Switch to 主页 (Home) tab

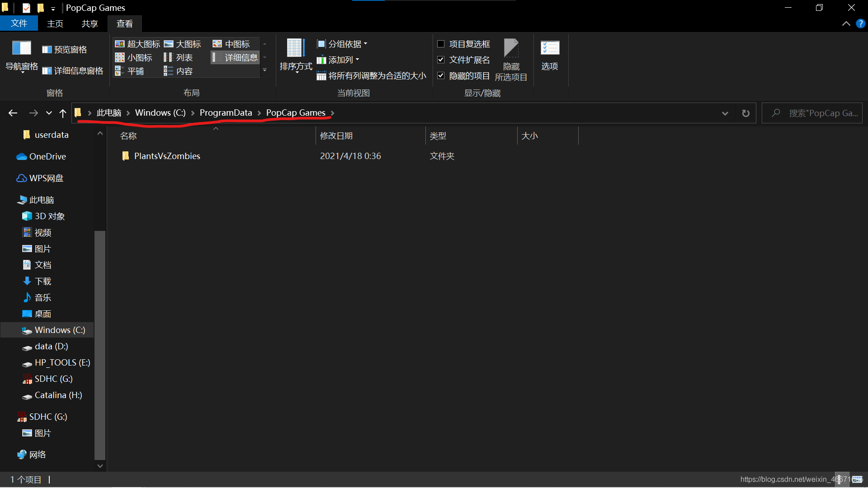(55, 23)
